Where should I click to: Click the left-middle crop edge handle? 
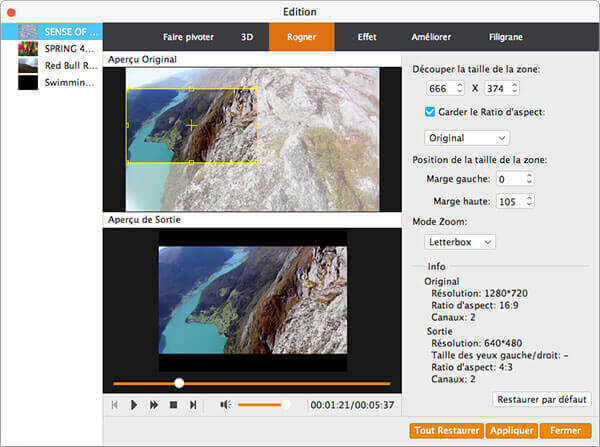point(127,125)
